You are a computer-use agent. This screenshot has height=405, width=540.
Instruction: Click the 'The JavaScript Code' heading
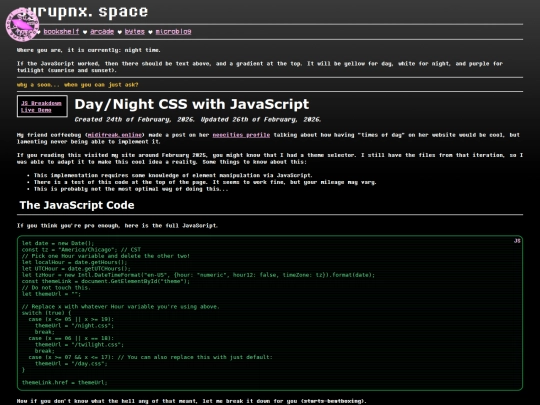pyautogui.click(x=77, y=205)
